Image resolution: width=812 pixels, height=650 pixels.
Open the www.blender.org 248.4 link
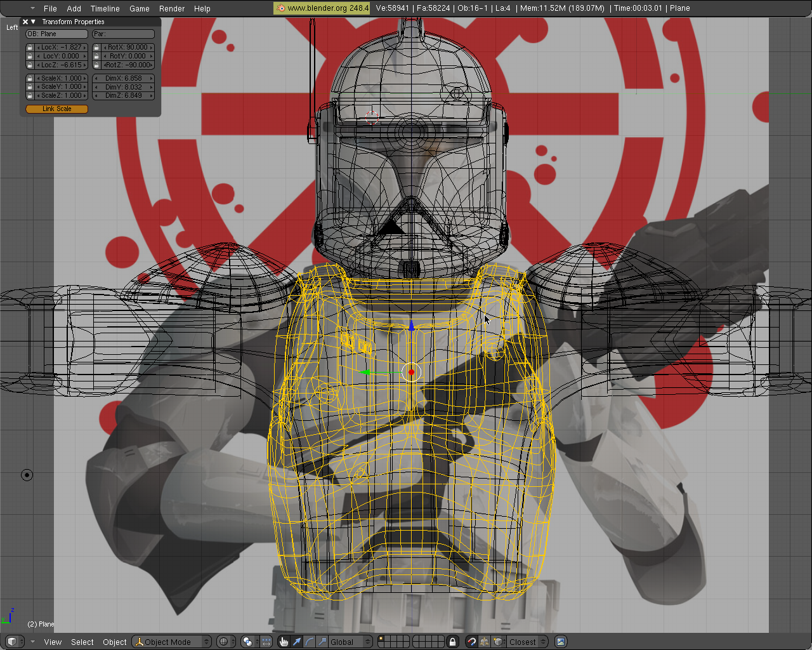322,8
